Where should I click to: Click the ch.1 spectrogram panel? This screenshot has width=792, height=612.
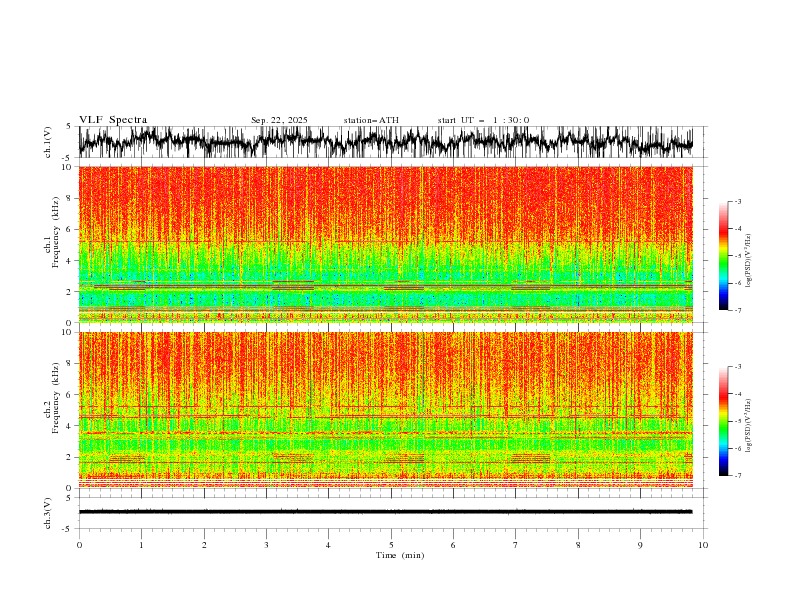[x=386, y=244]
